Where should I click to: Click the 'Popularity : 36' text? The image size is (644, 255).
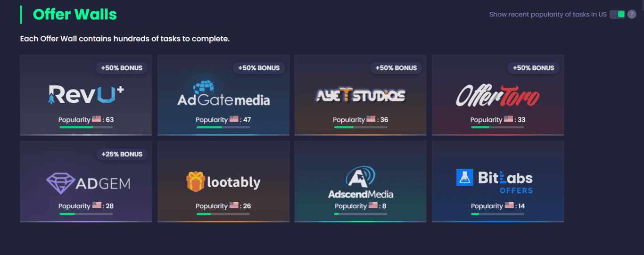(361, 120)
